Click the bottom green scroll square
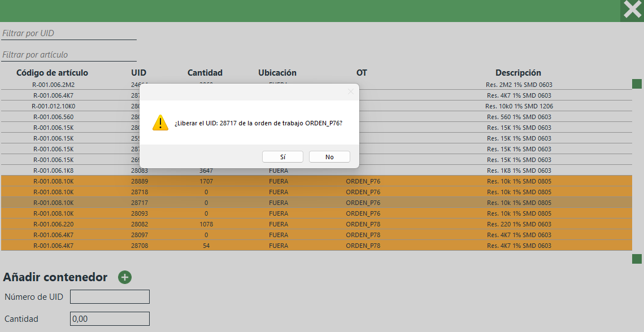 (637, 259)
